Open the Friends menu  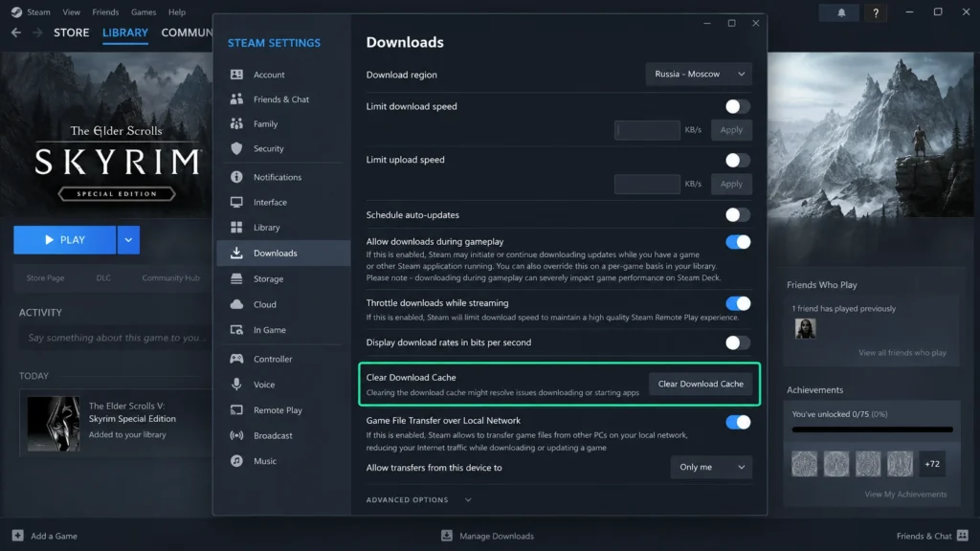pyautogui.click(x=105, y=11)
